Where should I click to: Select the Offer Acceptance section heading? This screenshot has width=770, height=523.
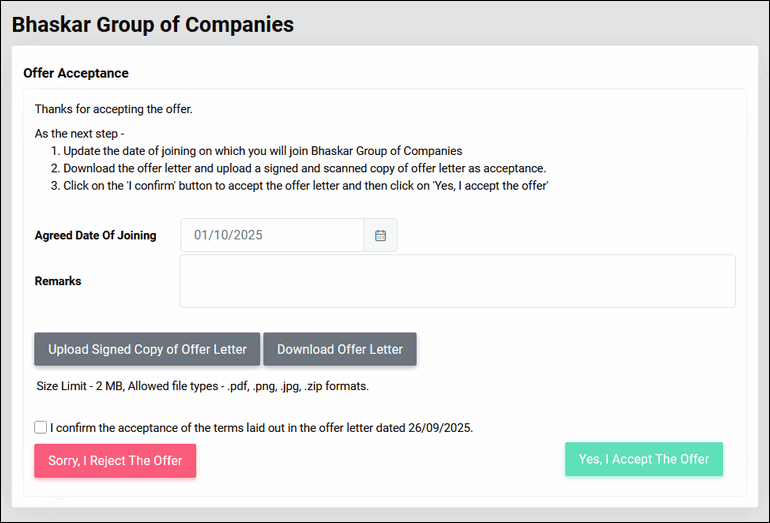[x=76, y=73]
